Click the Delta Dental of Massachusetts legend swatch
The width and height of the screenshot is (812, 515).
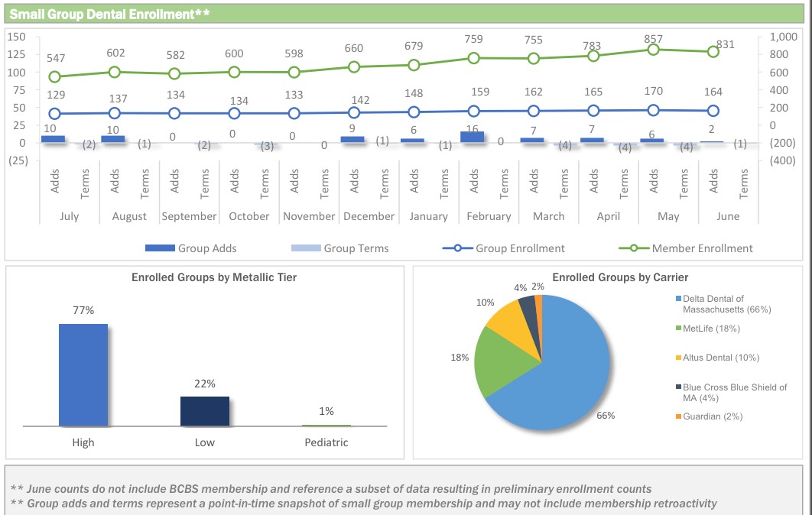tap(678, 299)
